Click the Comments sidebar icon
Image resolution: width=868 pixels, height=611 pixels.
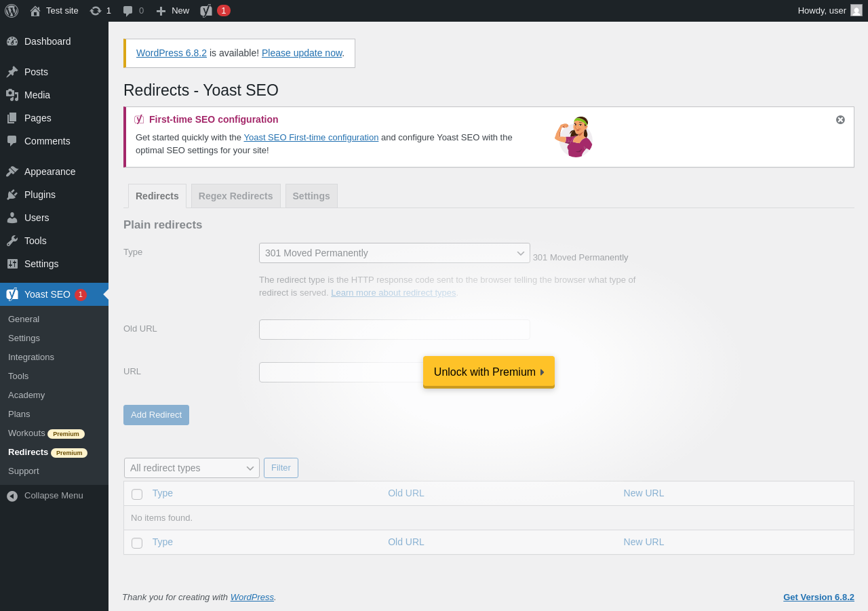coord(12,141)
